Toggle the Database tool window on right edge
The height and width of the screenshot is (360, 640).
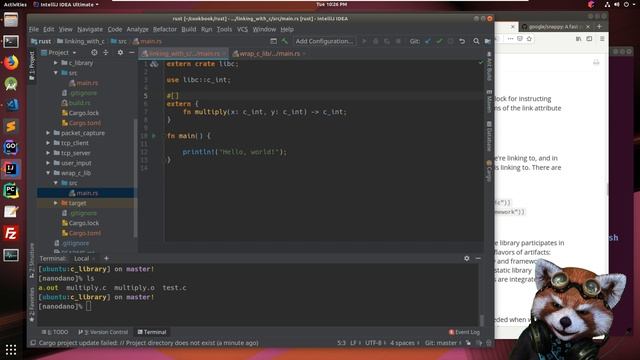coord(489,136)
